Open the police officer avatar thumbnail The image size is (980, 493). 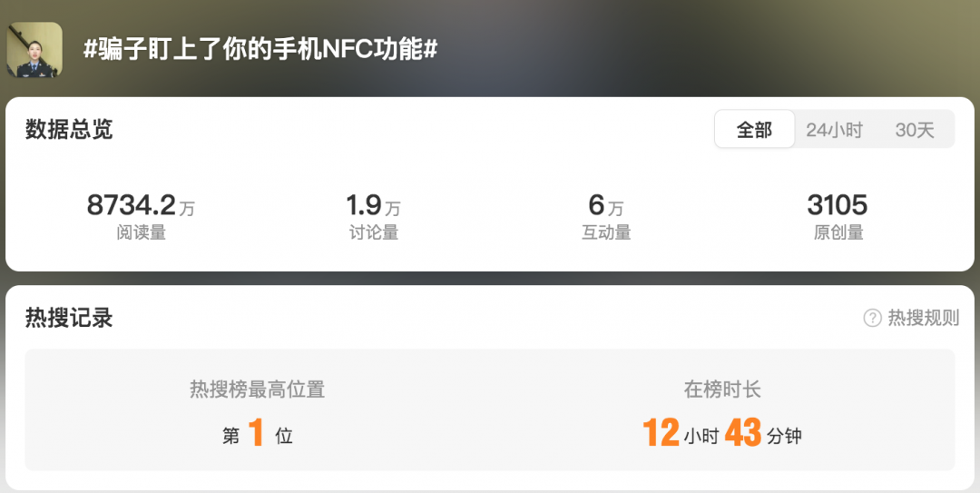click(34, 50)
